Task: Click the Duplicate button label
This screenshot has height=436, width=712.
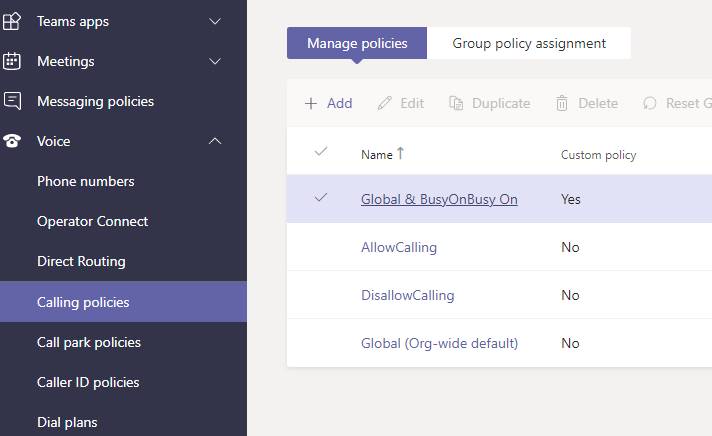Action: point(501,104)
